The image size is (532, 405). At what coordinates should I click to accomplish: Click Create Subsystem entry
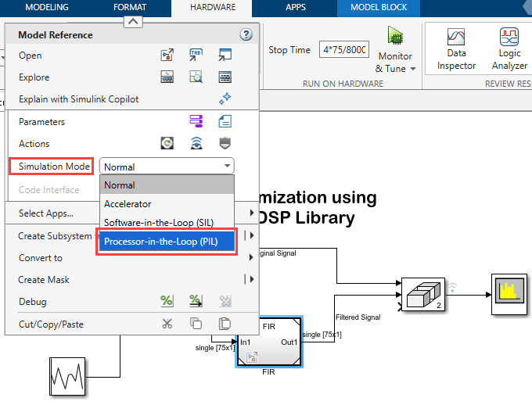pos(55,236)
